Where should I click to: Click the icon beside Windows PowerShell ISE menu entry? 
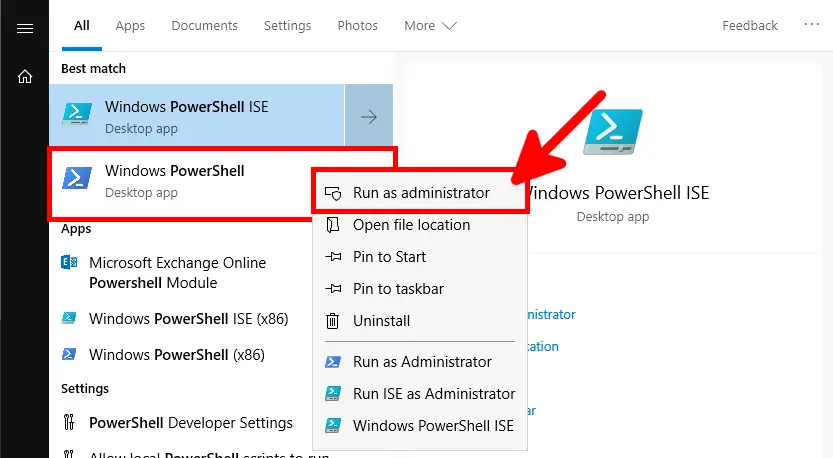[333, 426]
